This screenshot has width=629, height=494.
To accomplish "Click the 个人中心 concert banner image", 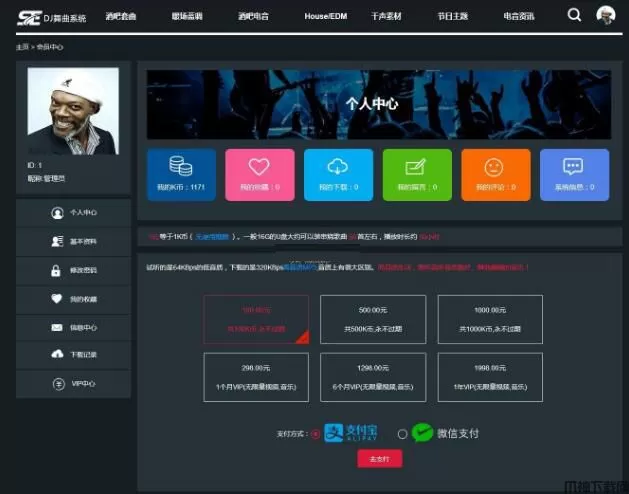I will tap(379, 105).
